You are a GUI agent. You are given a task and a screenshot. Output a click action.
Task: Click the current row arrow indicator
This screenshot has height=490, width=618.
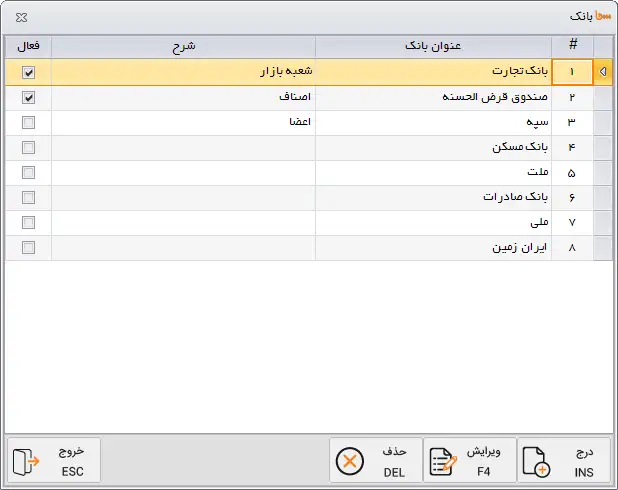[602, 72]
